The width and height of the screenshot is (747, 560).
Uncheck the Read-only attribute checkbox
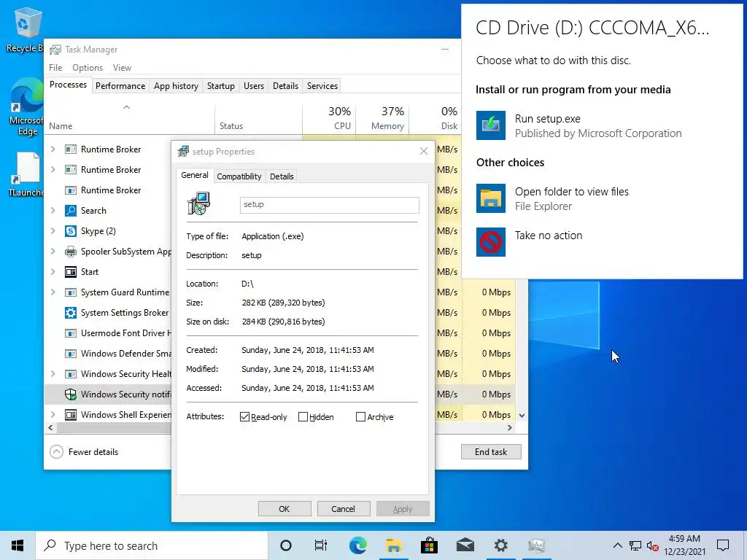[245, 417]
